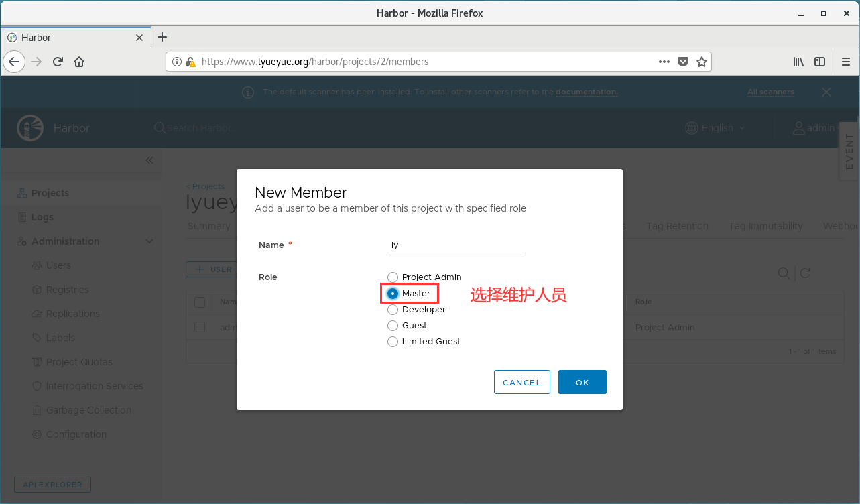
Task: Open a new browser tab
Action: 162,38
